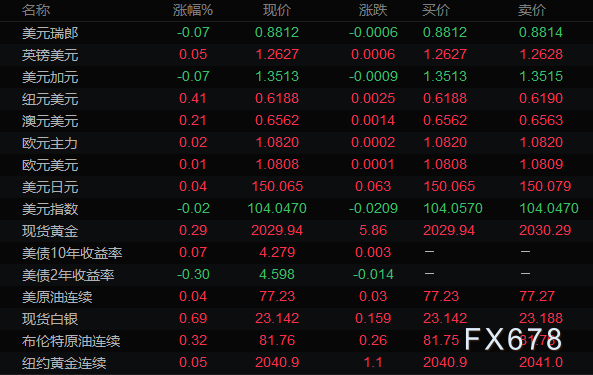
Task: Open the 美元瑞郎 quote row
Action: (x=296, y=33)
